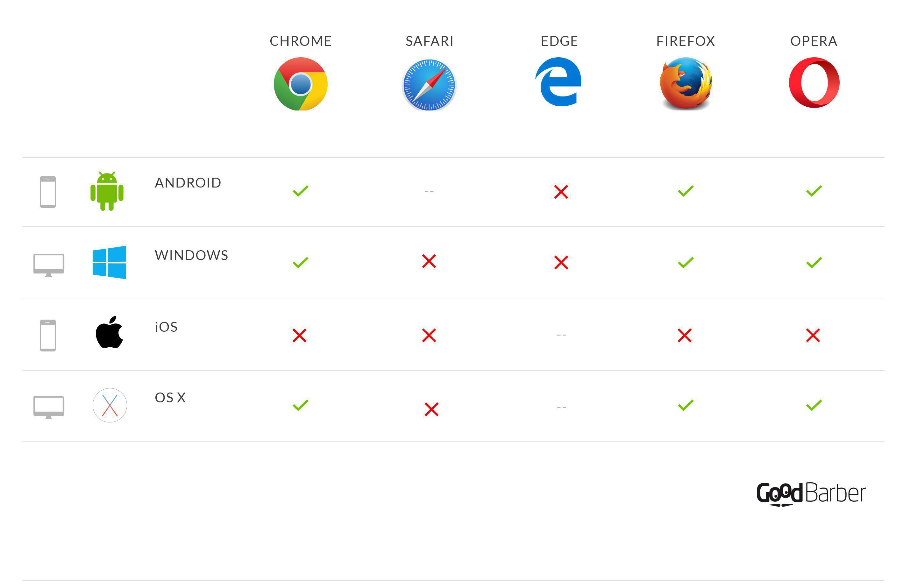Click the Firefox browser logo
The height and width of the screenshot is (588, 917).
click(x=686, y=83)
